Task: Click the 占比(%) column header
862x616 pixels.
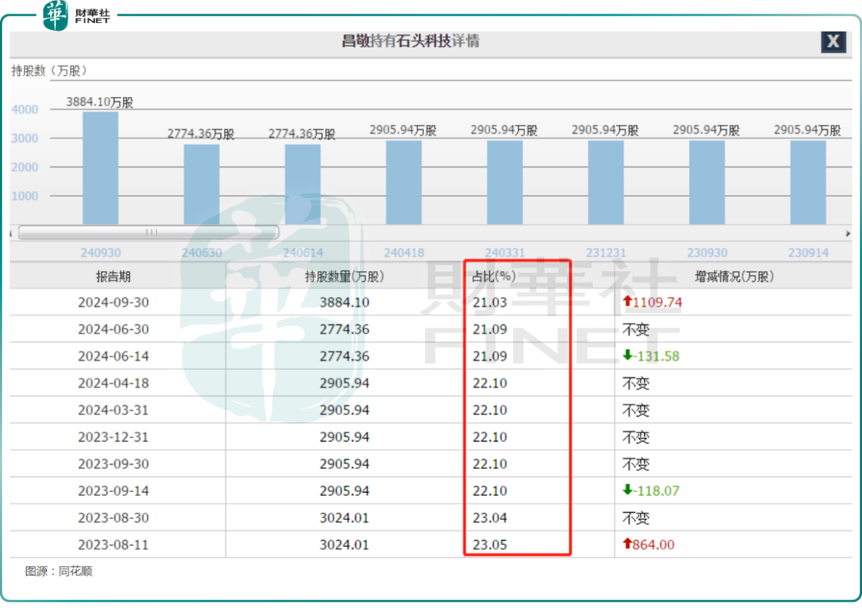Action: (495, 276)
